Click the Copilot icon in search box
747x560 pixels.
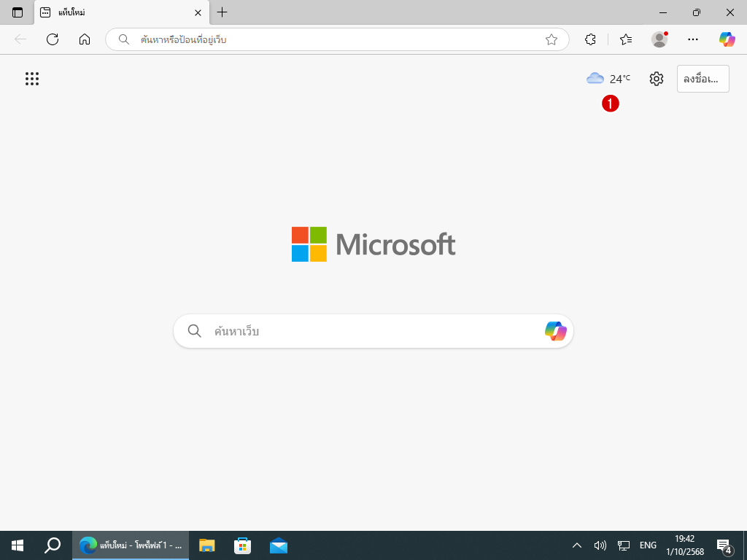[555, 331]
